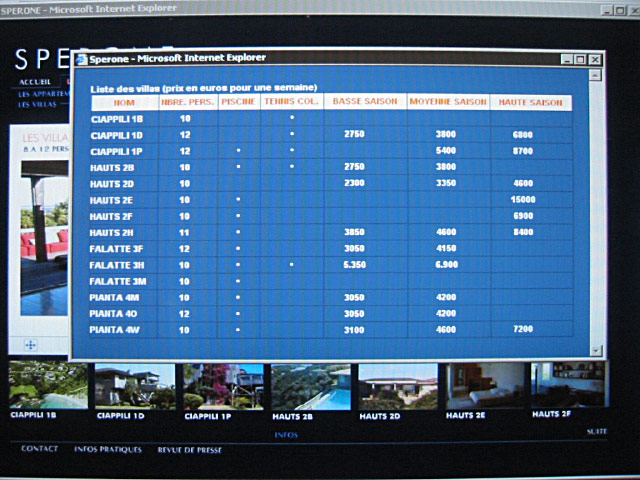Click the BASSE SAISON column header
Image resolution: width=640 pixels, height=480 pixels.
(365, 102)
